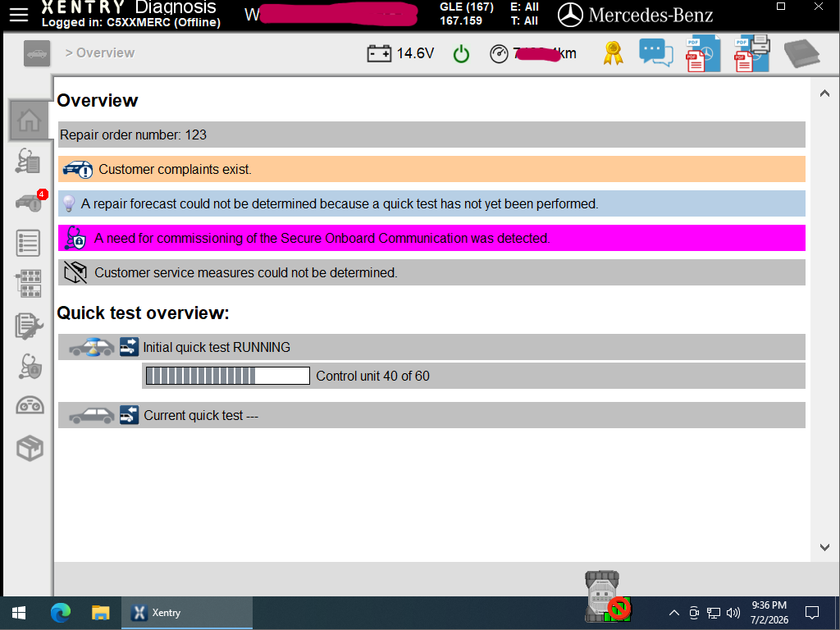Open the PDF report with Mercedes star icon

pyautogui.click(x=703, y=53)
